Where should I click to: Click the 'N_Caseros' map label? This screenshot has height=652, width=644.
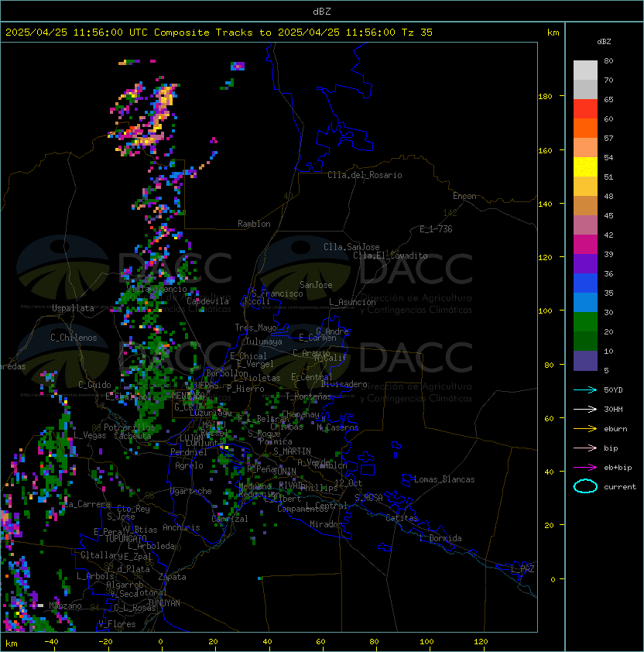(x=337, y=427)
